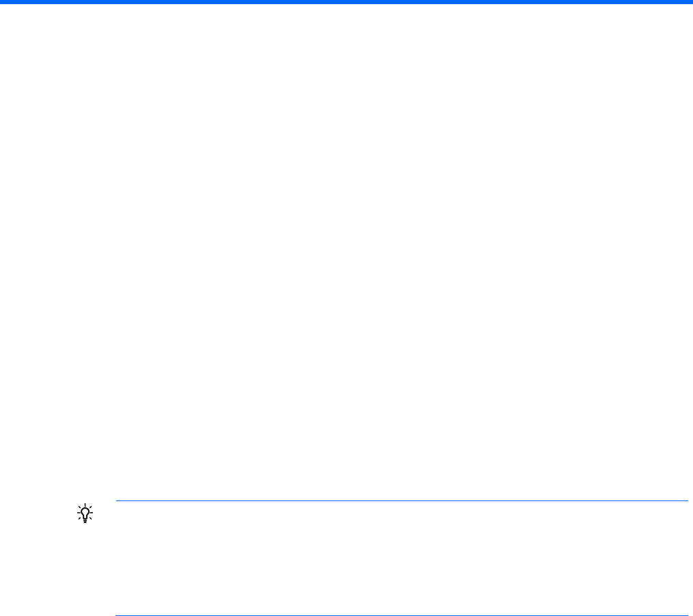Click the blue header bar at top
Screen dimensions: 693x616
coord(346,2)
